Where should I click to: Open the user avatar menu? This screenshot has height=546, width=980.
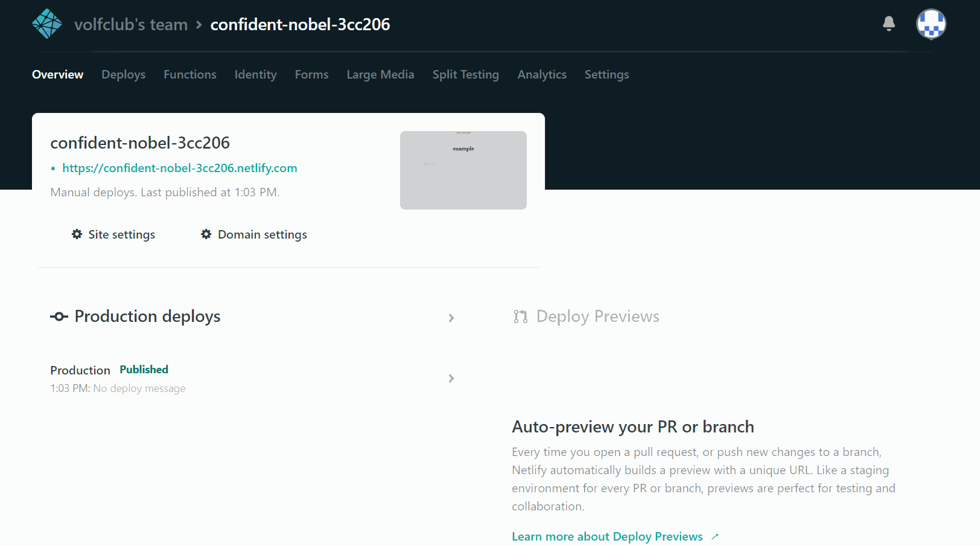point(931,24)
